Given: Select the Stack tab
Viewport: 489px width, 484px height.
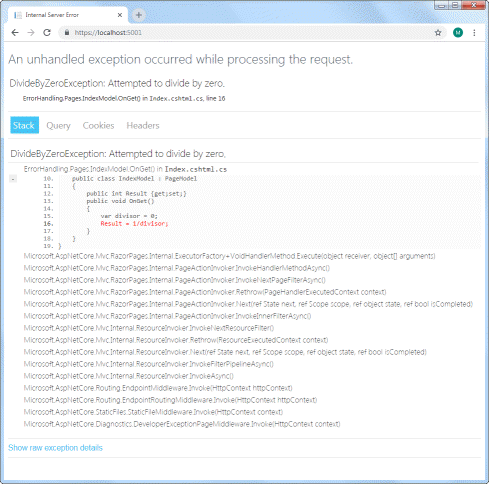Looking at the screenshot, I should 24,125.
